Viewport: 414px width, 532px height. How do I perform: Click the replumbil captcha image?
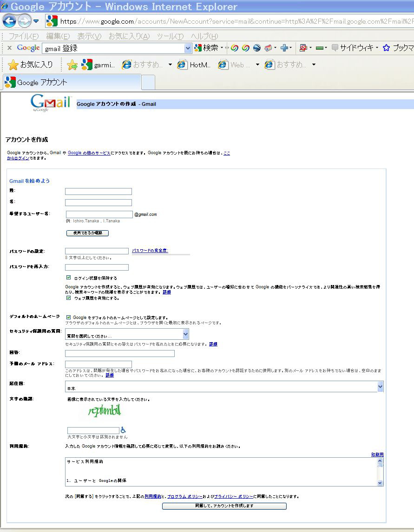point(104,411)
